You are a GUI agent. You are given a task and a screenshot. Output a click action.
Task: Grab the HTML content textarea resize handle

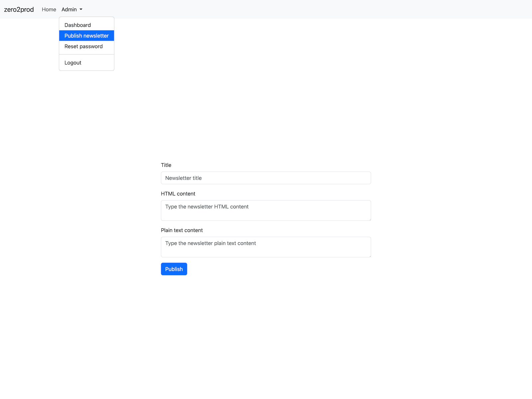click(x=369, y=219)
